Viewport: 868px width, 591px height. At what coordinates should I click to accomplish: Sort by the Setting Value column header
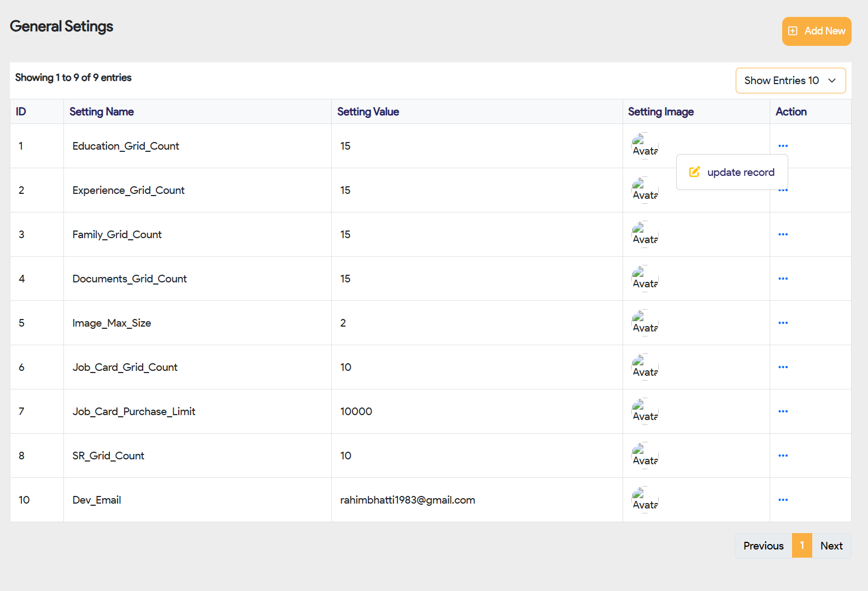pos(368,111)
